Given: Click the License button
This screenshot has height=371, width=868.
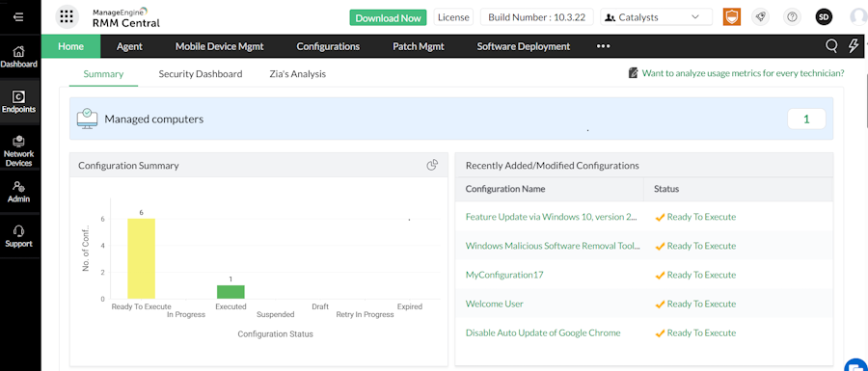Looking at the screenshot, I should point(453,17).
